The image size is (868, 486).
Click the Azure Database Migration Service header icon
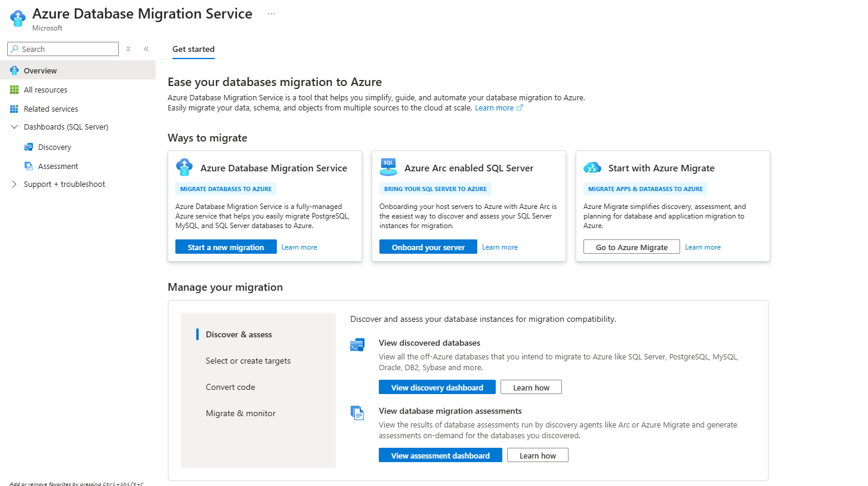click(x=17, y=17)
